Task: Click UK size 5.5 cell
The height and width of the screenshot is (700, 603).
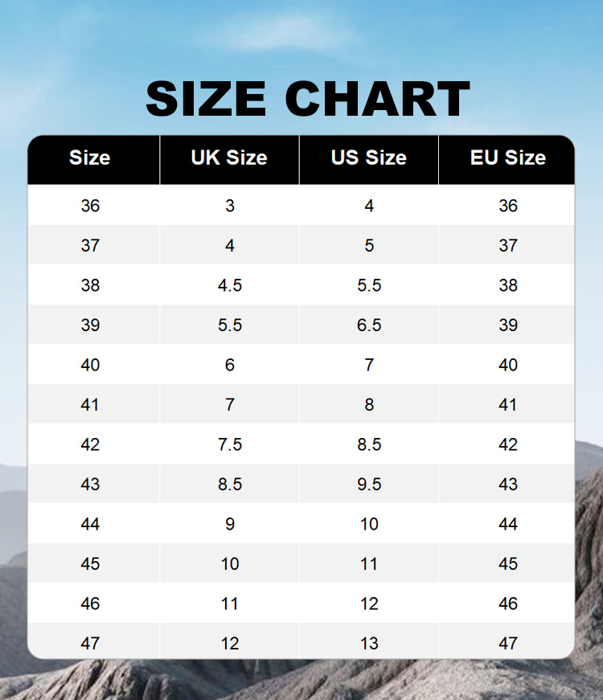Action: [x=230, y=325]
